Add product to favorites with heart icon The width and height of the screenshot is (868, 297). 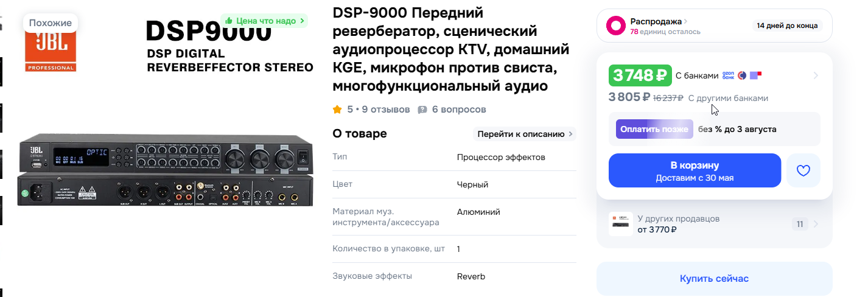[x=803, y=170]
